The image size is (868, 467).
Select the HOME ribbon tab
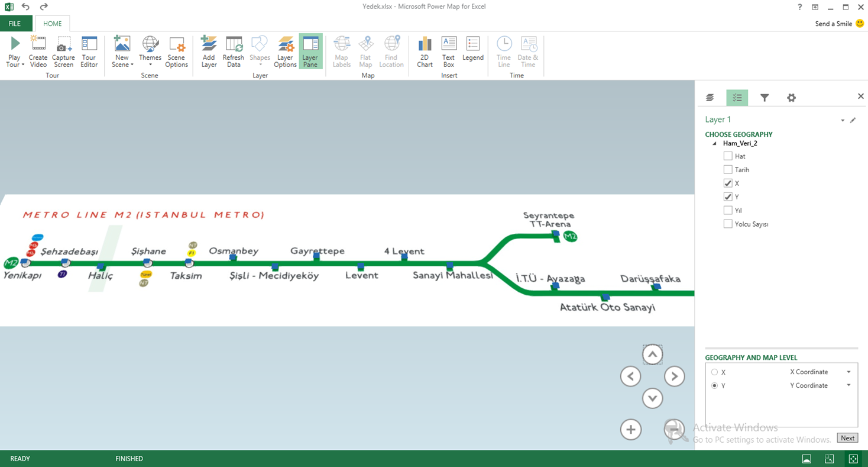52,24
